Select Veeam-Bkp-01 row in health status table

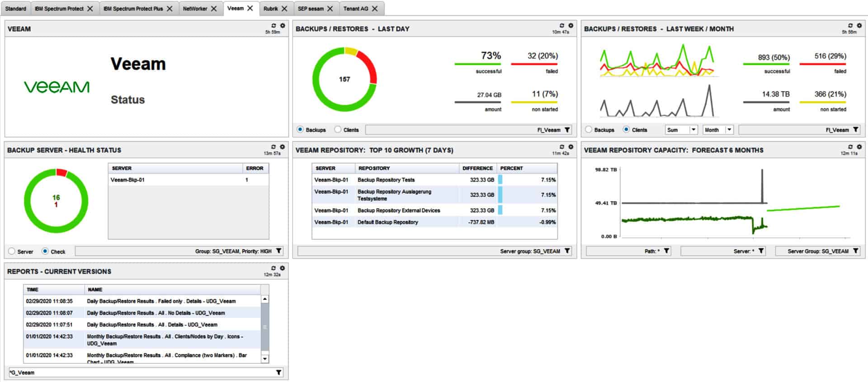pos(127,180)
